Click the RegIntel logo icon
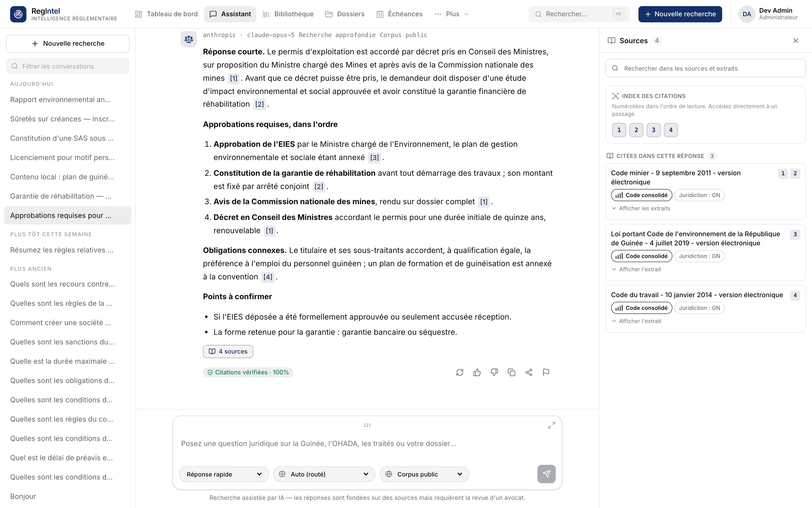The height and width of the screenshot is (508, 812). pos(18,14)
